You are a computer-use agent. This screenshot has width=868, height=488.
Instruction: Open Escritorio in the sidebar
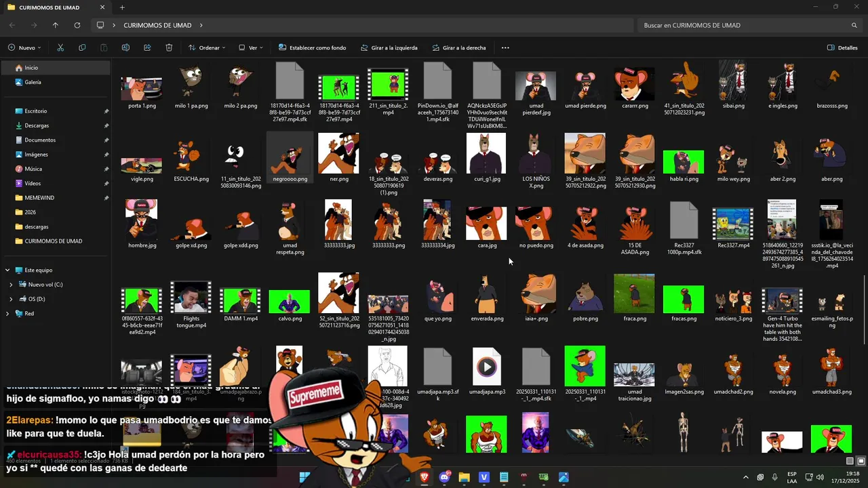coord(56,111)
